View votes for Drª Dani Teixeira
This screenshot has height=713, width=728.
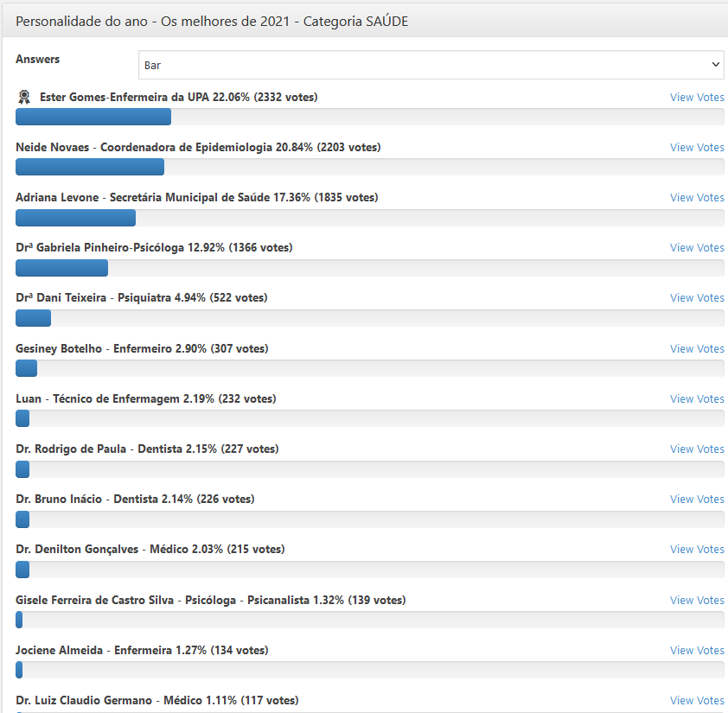pyautogui.click(x=696, y=297)
